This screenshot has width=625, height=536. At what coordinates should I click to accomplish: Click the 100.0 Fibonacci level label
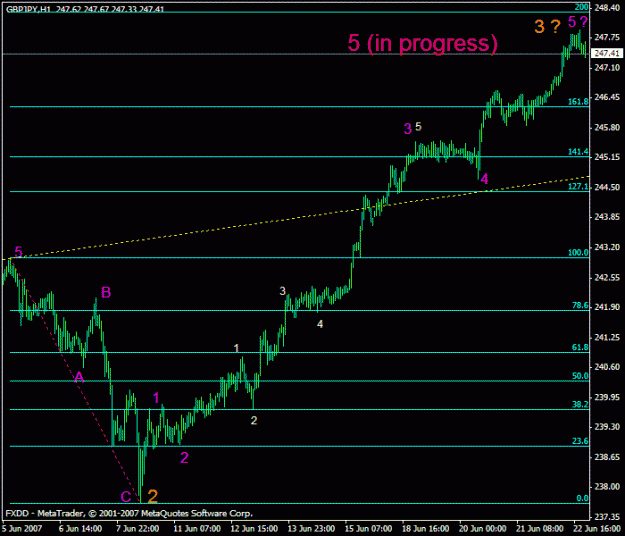(x=578, y=252)
